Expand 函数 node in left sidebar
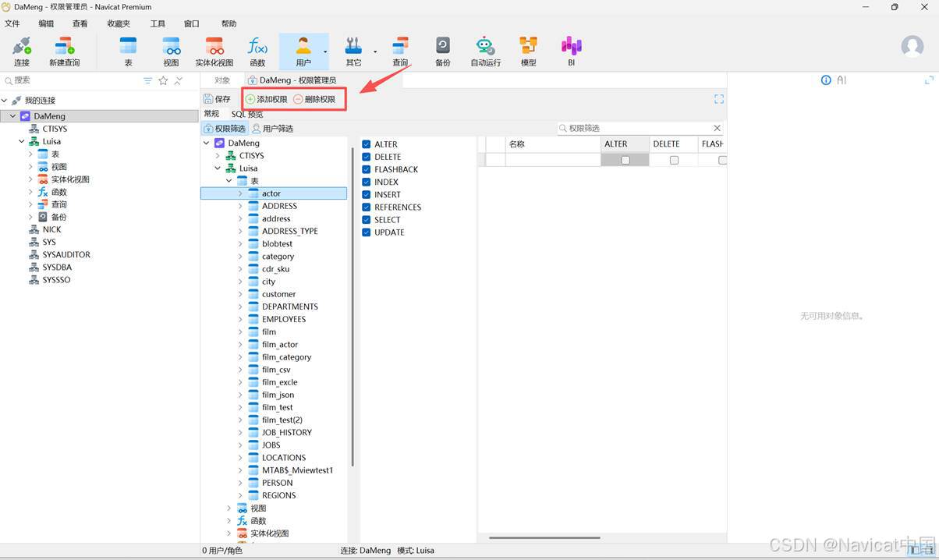The height and width of the screenshot is (560, 939). coord(31,192)
